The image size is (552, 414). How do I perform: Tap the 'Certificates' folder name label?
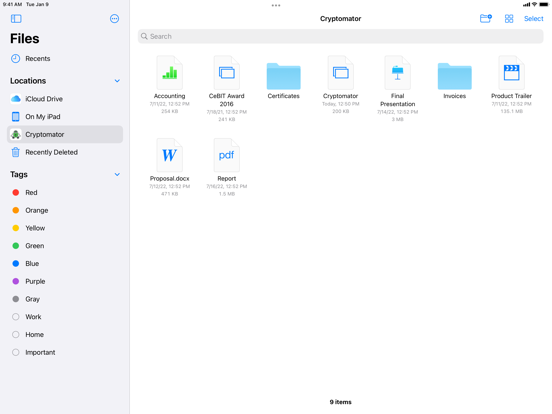point(283,96)
